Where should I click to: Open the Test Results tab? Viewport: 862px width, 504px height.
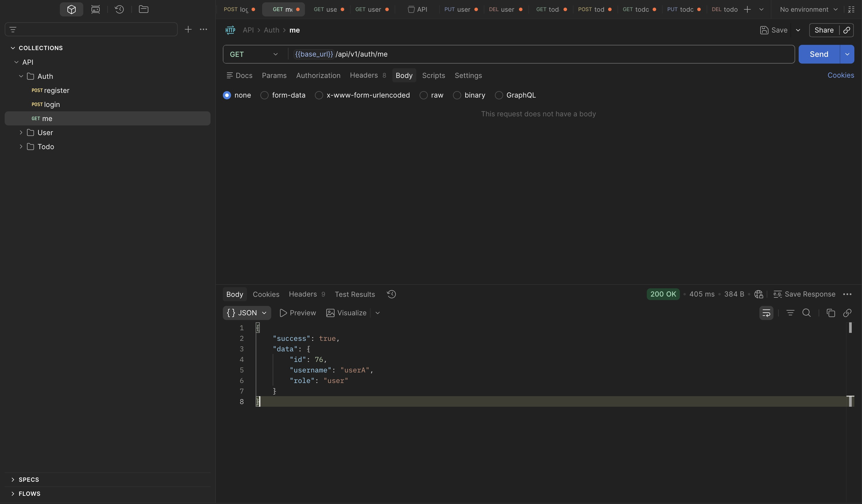355,294
